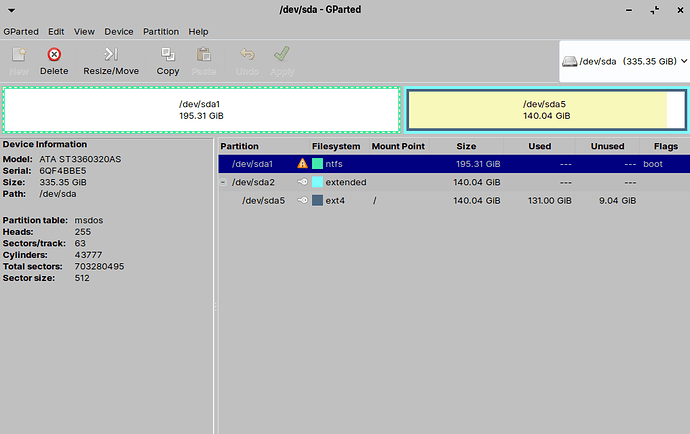Select the /dev/sda5 row
The height and width of the screenshot is (434, 690).
[454, 200]
